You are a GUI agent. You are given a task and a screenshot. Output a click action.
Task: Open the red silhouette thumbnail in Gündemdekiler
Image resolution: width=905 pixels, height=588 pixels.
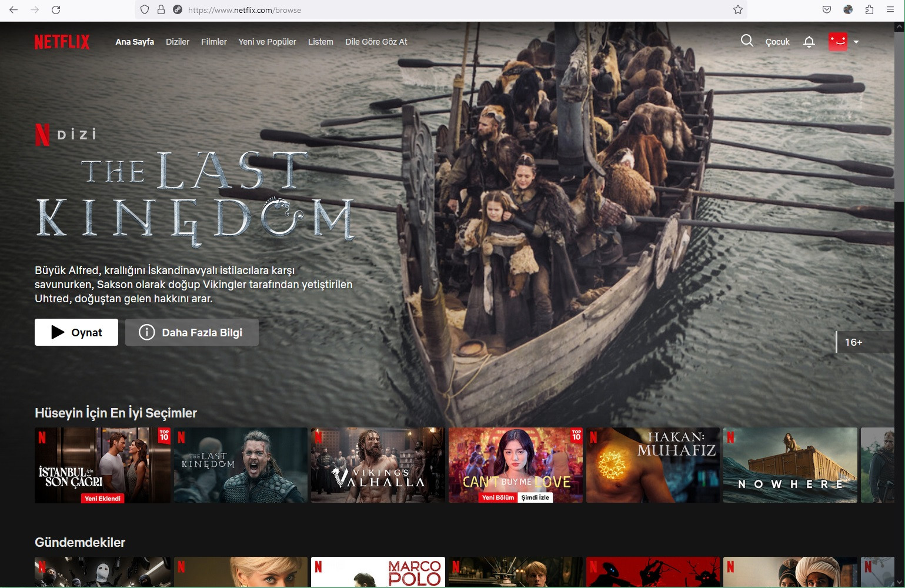(653, 572)
